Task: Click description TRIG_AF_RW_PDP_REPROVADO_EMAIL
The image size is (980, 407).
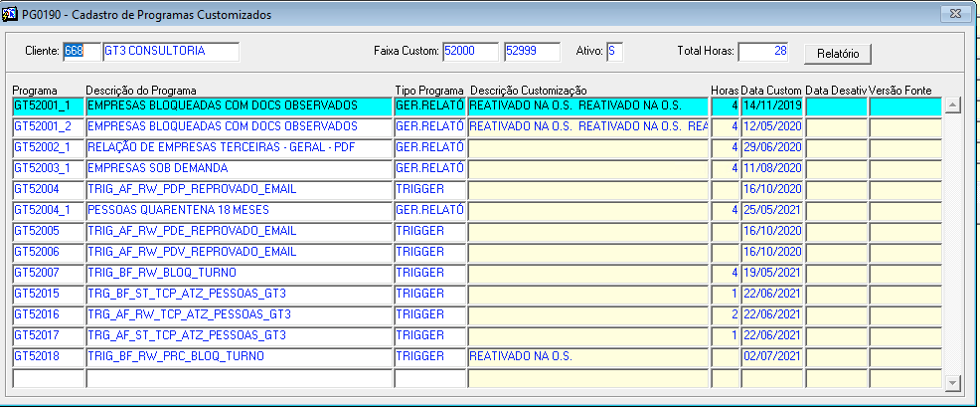Action: (240, 190)
